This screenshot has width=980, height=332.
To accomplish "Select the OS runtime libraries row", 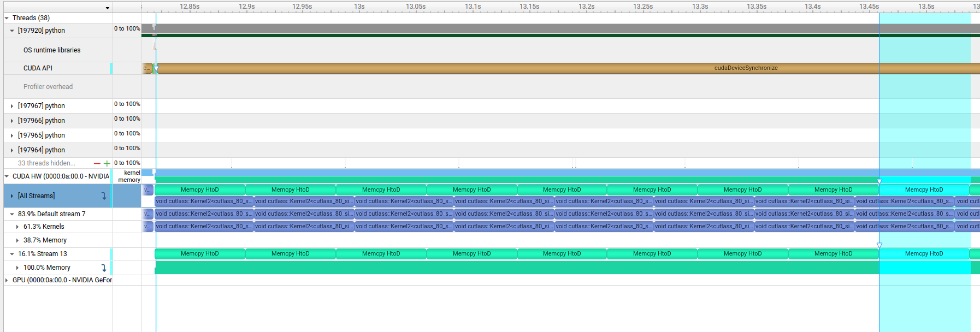I will tap(52, 50).
